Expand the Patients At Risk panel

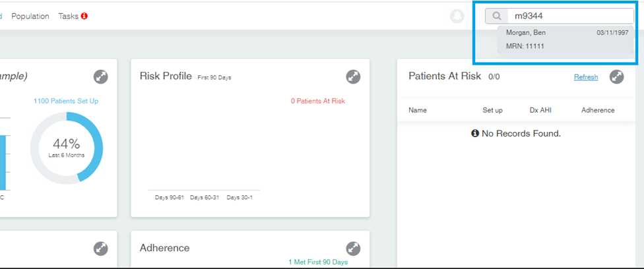[x=616, y=76]
